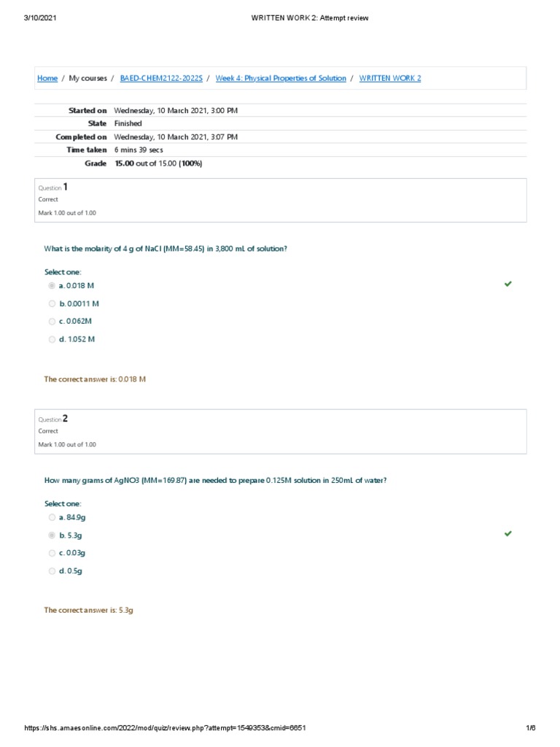Click the AgNO3 grams question text
The height and width of the screenshot is (747, 560).
click(x=215, y=480)
